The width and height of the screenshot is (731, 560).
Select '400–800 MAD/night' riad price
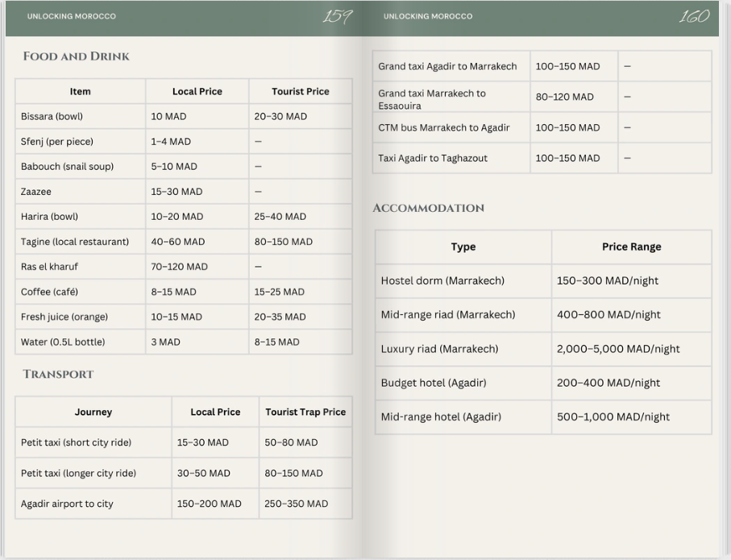click(608, 315)
